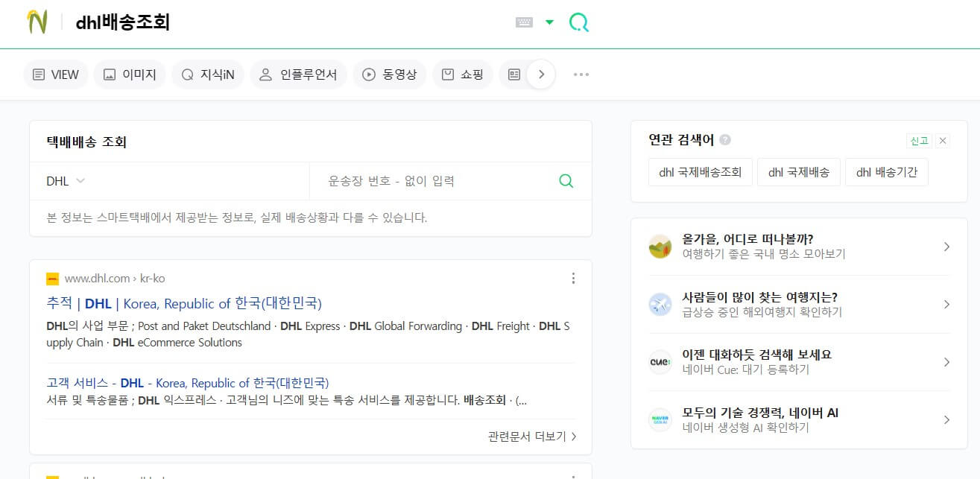Click the 네이버 생성형 AI 확인하기 subtitle
This screenshot has height=479, width=980.
point(745,428)
